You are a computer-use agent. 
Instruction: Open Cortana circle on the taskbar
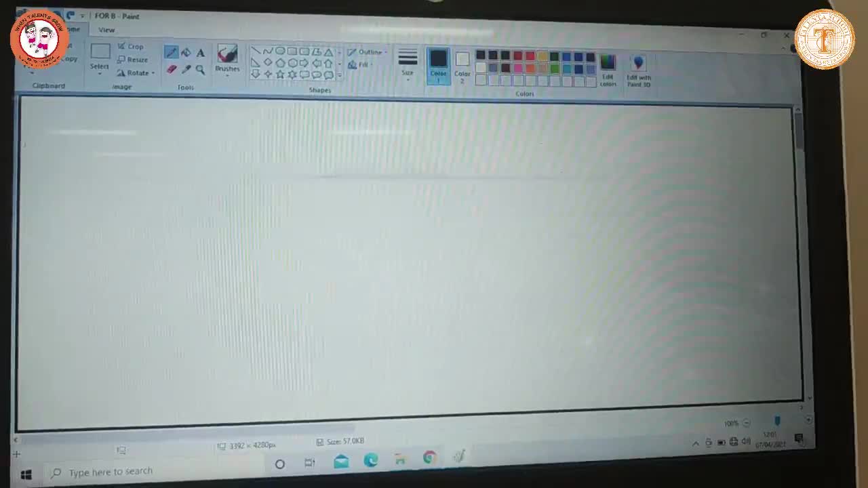tap(279, 464)
